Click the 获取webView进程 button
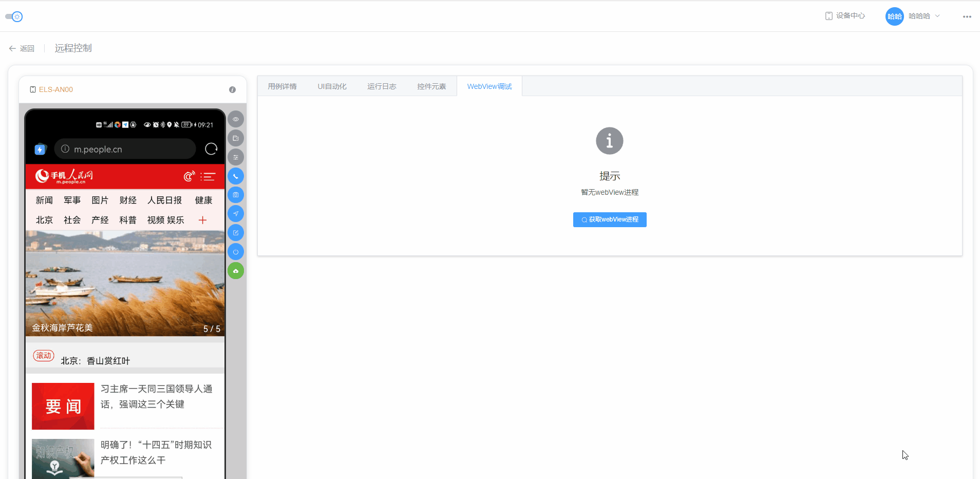Image resolution: width=980 pixels, height=479 pixels. [x=609, y=219]
